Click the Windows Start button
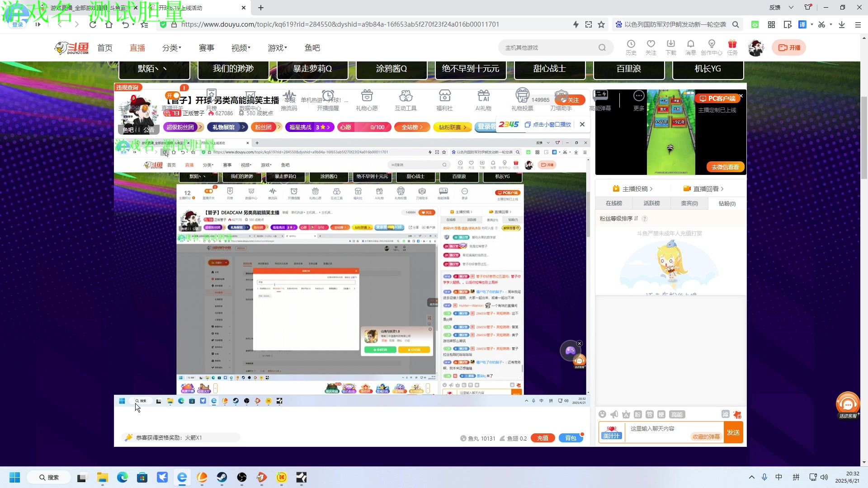Viewport: 868px width, 488px height. 15,477
